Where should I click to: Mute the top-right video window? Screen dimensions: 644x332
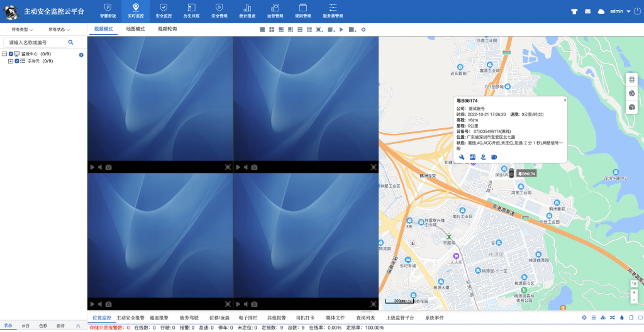point(246,167)
